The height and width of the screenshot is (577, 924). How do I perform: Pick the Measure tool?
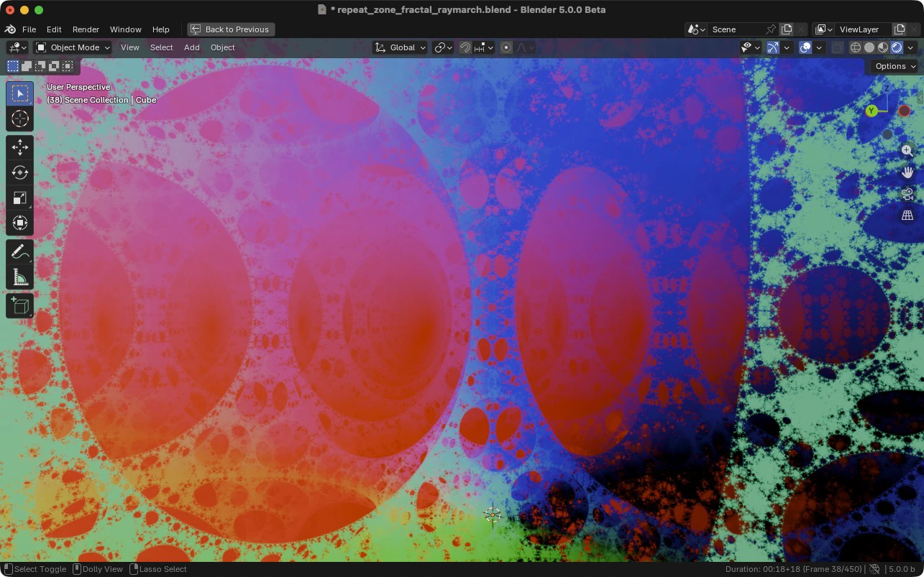click(20, 277)
